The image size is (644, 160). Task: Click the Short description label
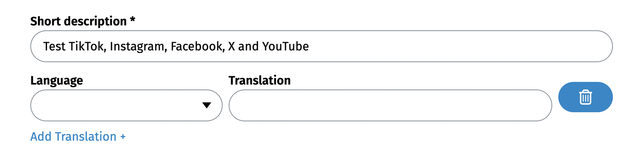(x=79, y=21)
